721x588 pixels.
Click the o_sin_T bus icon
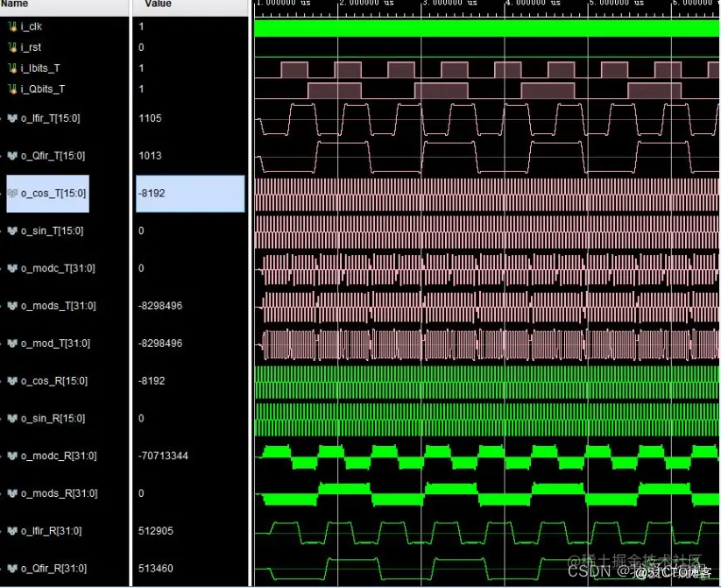click(12, 231)
